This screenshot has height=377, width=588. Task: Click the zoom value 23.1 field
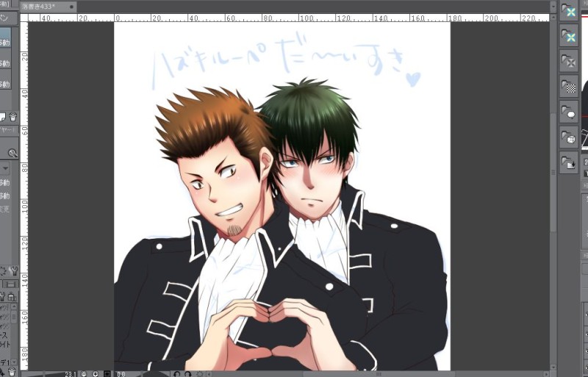[70, 374]
